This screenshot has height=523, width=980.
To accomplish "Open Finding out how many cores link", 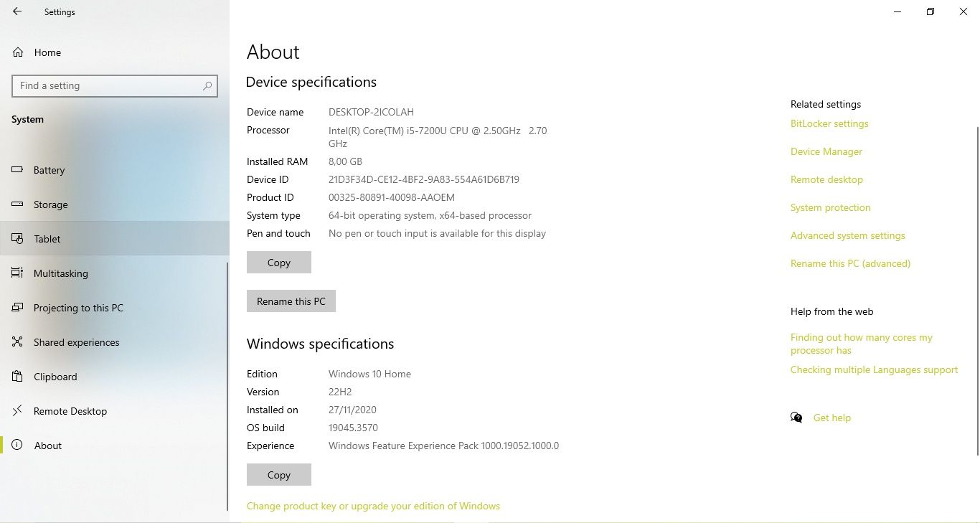I will pos(862,344).
